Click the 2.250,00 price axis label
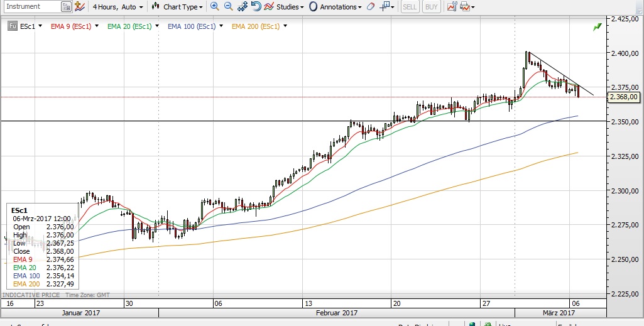 625,259
